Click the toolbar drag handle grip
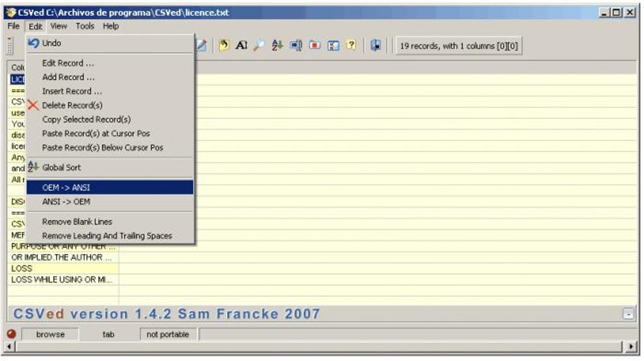The image size is (644, 361). [10, 46]
